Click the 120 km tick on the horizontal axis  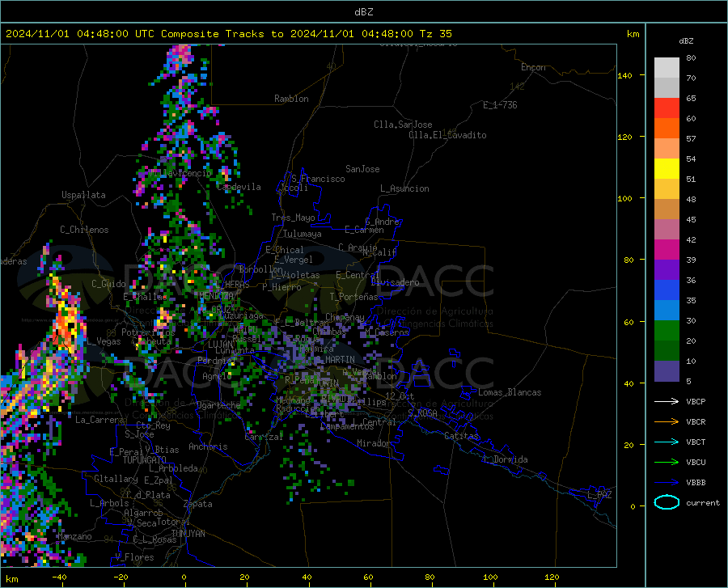click(552, 577)
